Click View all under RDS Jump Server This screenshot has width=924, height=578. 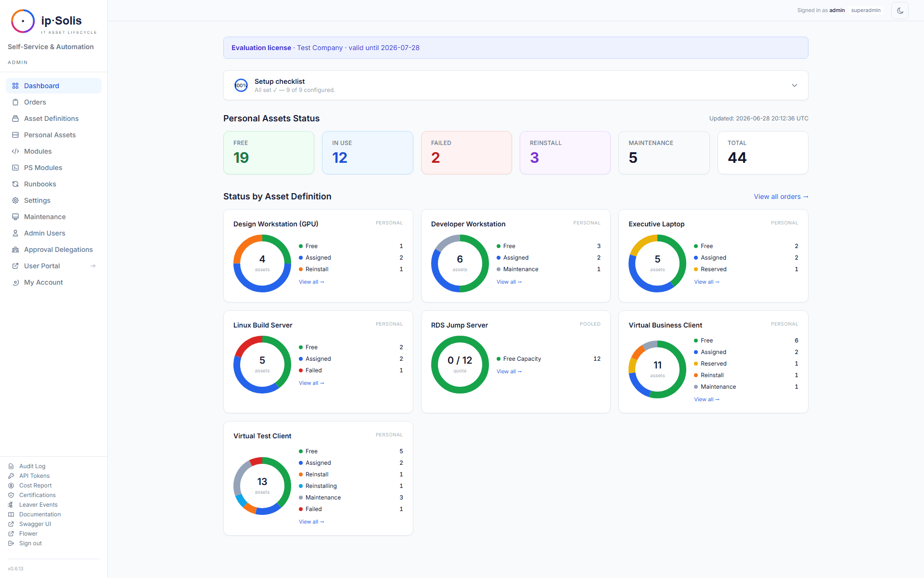click(x=509, y=371)
